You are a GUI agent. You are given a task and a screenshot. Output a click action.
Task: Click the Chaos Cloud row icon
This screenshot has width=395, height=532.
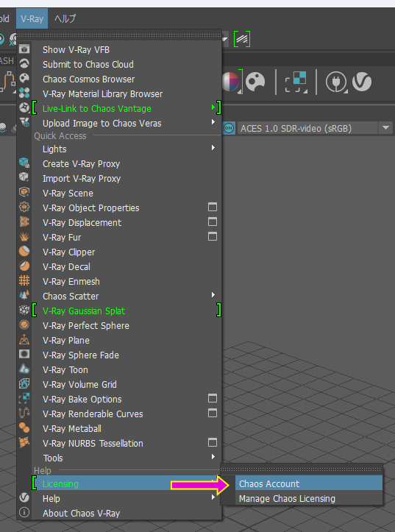[x=24, y=64]
